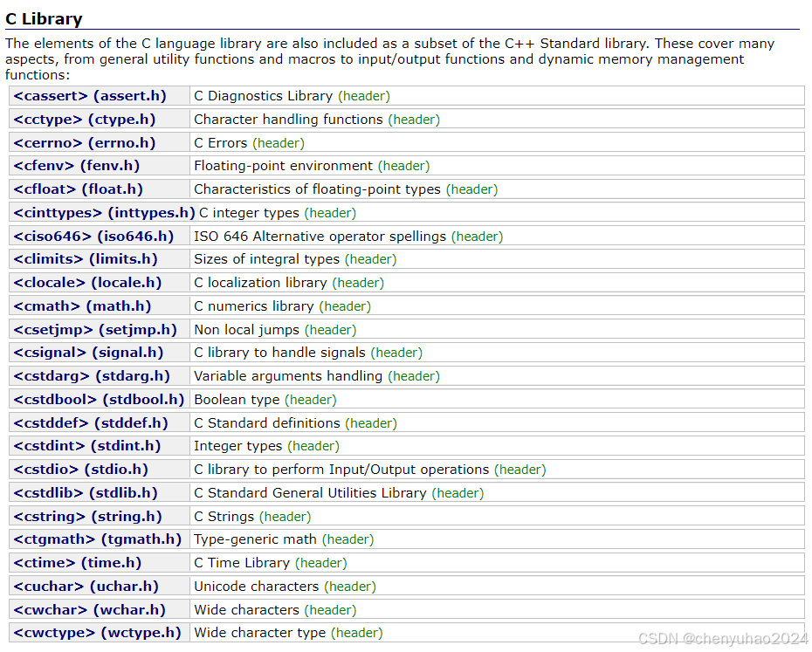Open the <csignal> (signal.h) link
812x652 pixels.
[88, 353]
